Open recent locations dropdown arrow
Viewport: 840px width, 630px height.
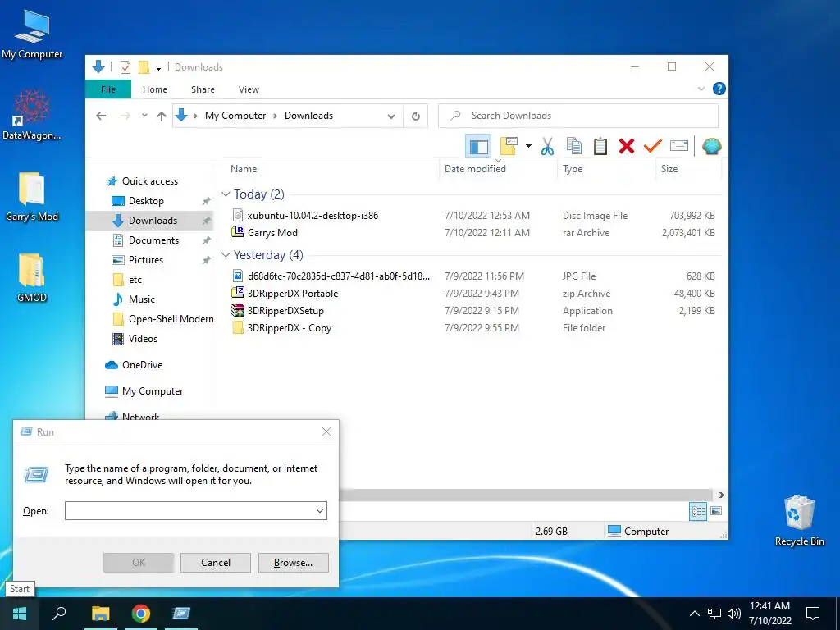pos(144,116)
